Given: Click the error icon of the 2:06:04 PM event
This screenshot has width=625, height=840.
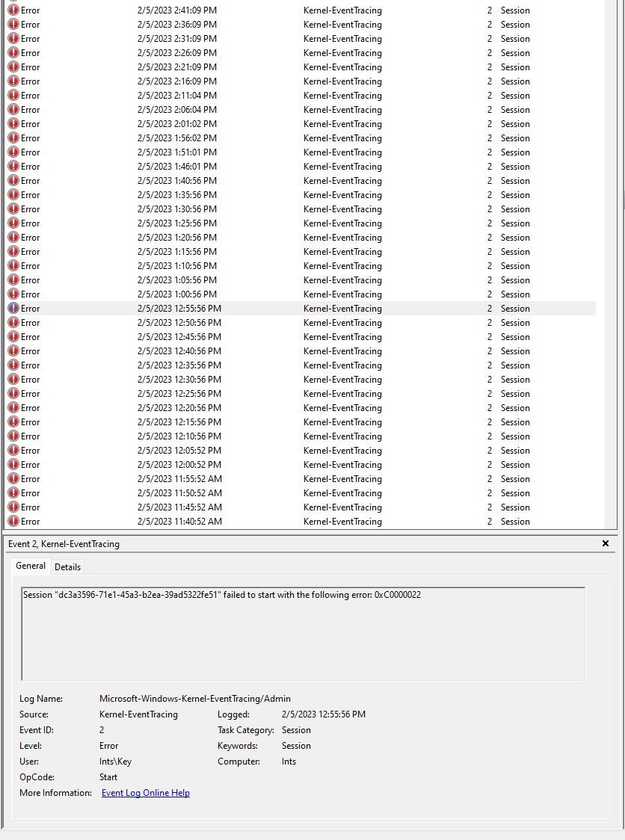Looking at the screenshot, I should 13,109.
